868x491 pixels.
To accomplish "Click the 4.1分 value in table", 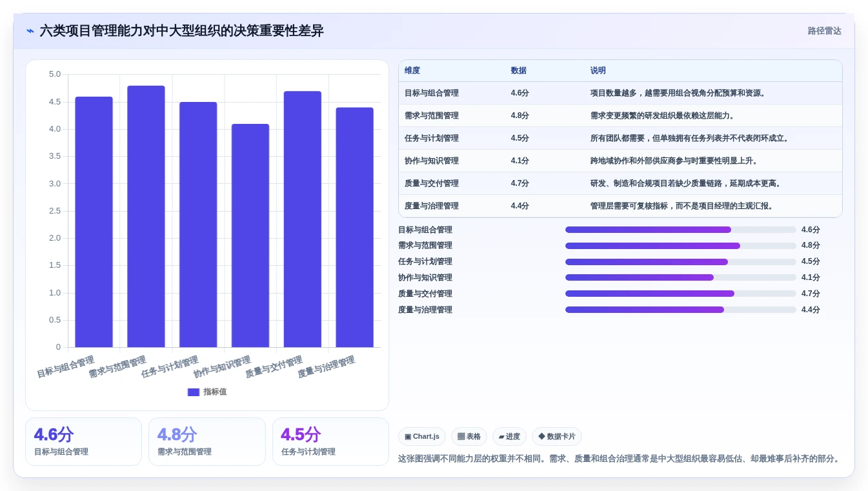I will (x=520, y=161).
